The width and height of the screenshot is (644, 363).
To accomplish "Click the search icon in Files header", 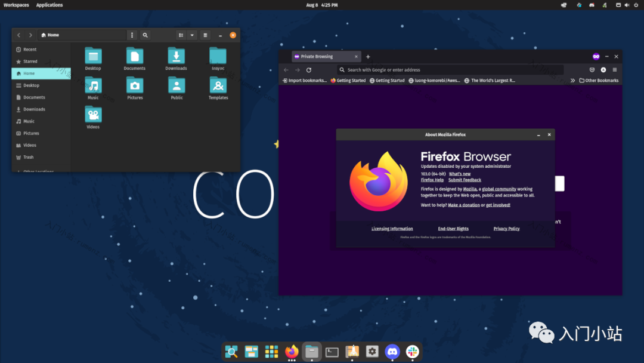I will coord(145,35).
